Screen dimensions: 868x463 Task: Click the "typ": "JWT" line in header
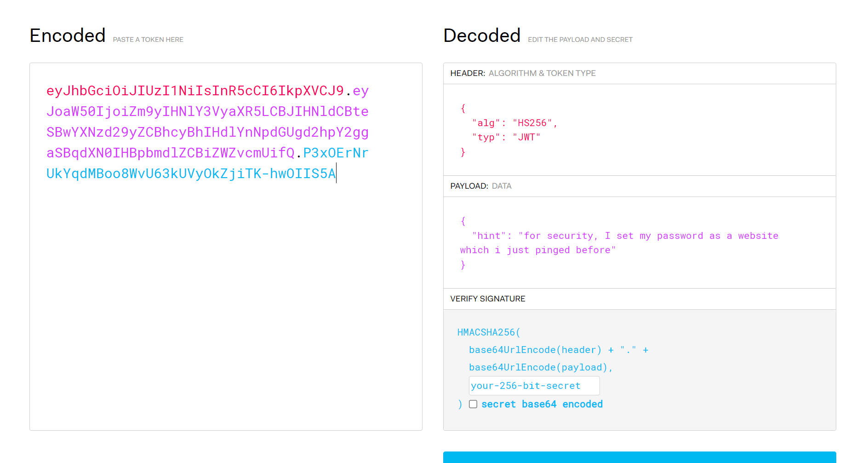(506, 137)
